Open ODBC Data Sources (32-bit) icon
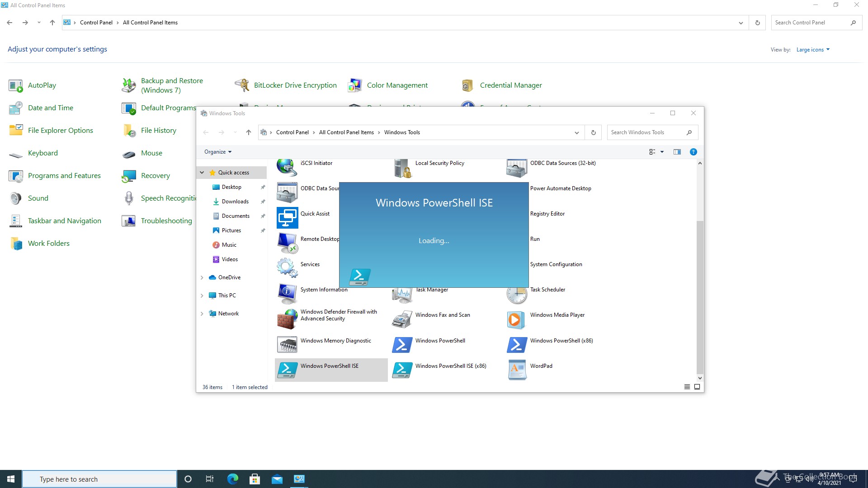Image resolution: width=868 pixels, height=488 pixels. (x=516, y=168)
